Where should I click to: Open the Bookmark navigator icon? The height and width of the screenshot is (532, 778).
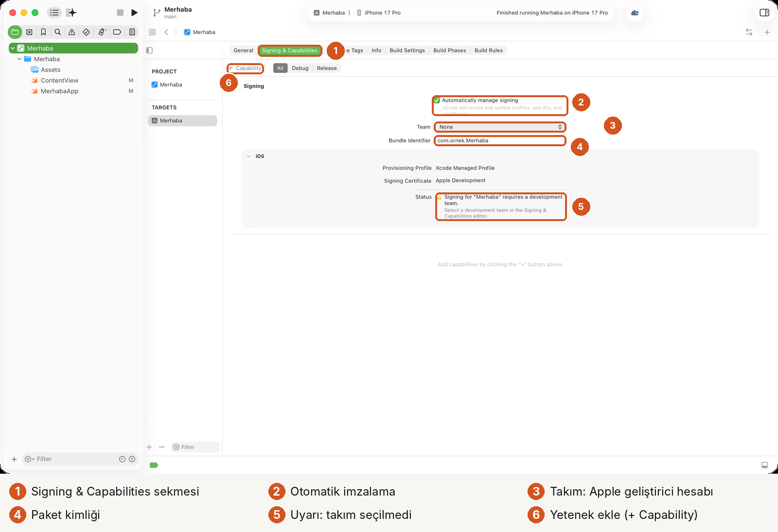pyautogui.click(x=43, y=32)
